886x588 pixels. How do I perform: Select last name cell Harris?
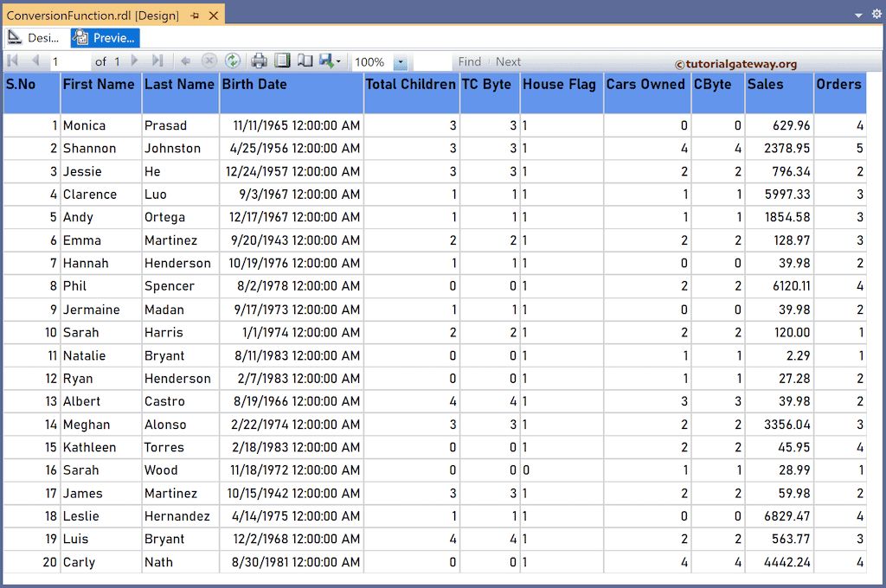180,333
